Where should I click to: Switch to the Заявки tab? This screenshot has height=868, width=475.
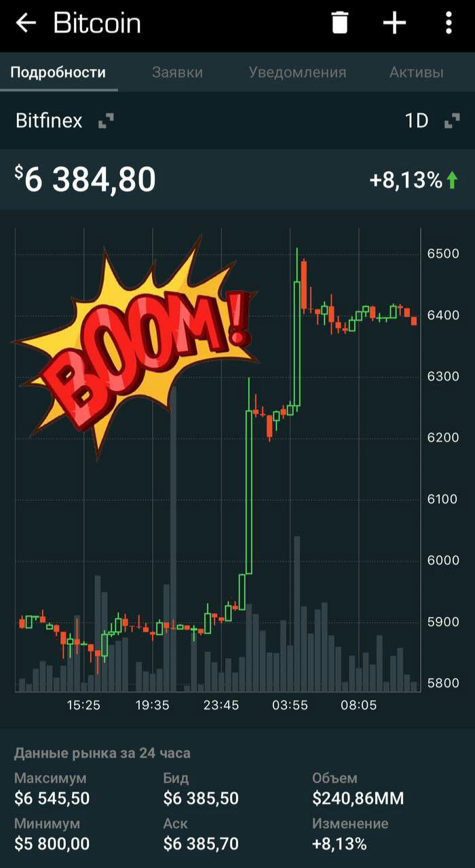(177, 73)
